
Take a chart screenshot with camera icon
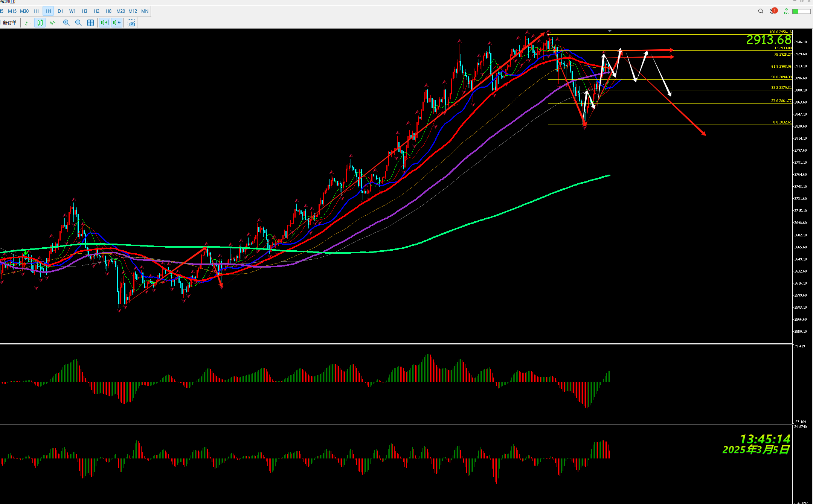coord(131,23)
